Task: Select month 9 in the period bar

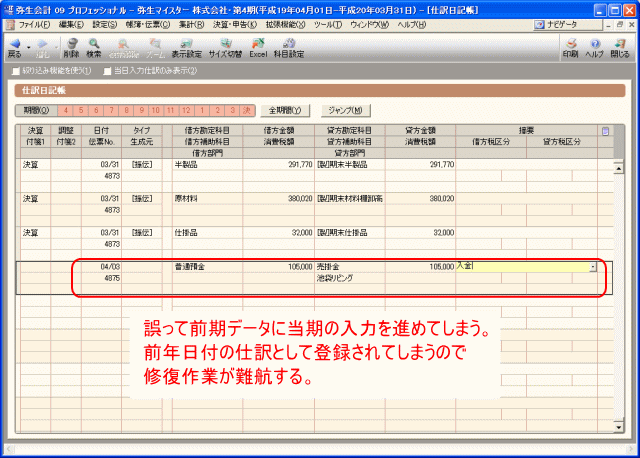Action: point(141,111)
